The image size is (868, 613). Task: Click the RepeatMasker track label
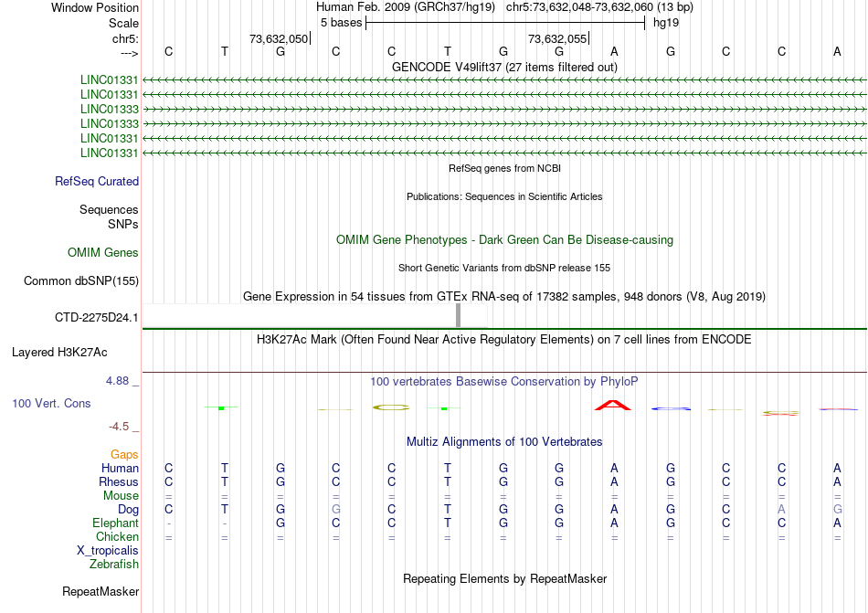101,591
